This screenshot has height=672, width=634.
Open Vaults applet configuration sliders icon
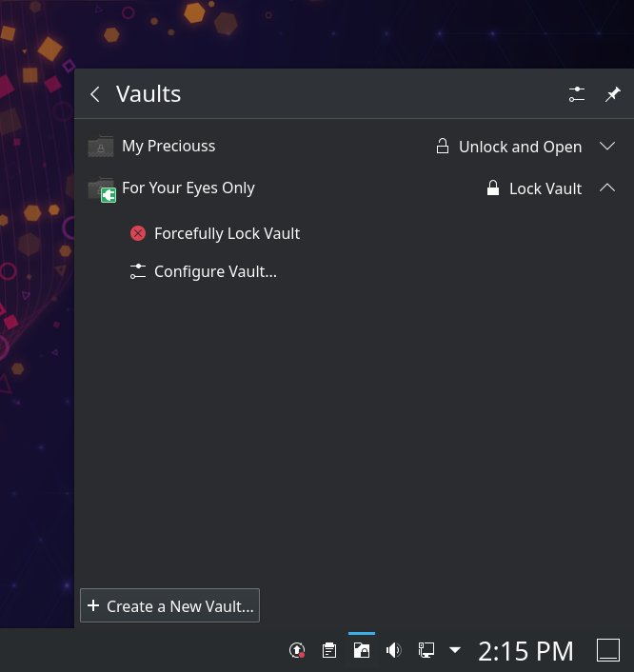(577, 94)
